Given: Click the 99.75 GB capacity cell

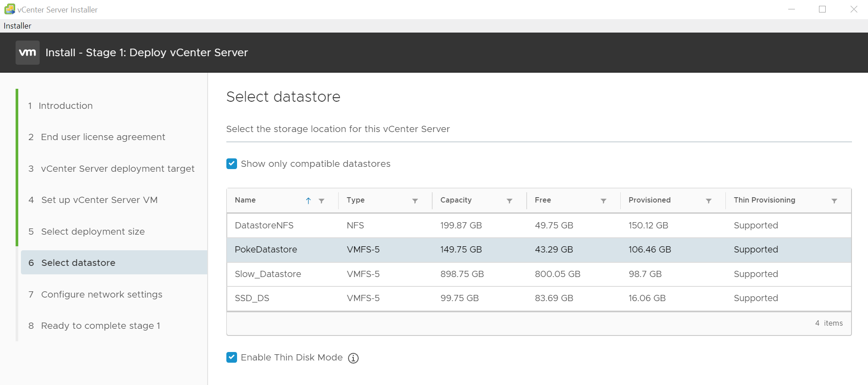Looking at the screenshot, I should [x=459, y=298].
